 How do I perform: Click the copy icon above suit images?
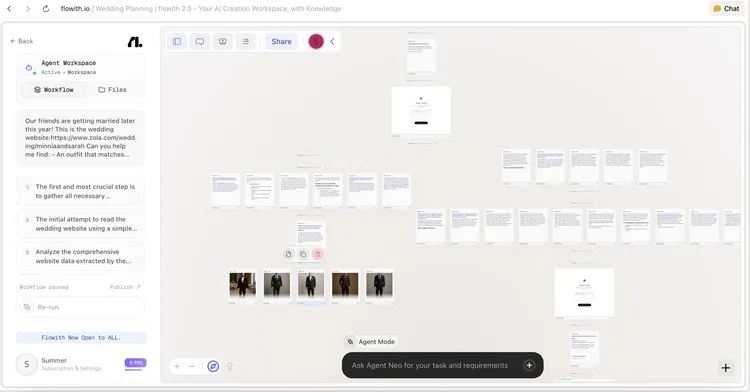303,254
